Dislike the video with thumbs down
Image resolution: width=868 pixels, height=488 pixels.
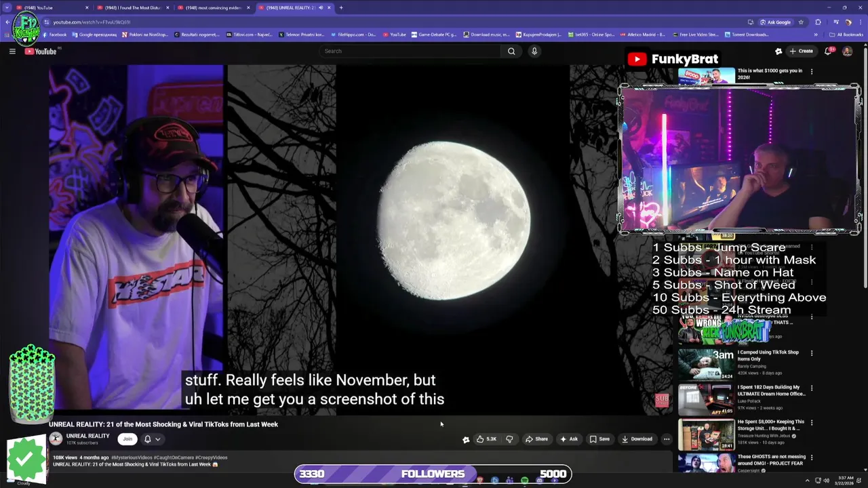point(509,439)
